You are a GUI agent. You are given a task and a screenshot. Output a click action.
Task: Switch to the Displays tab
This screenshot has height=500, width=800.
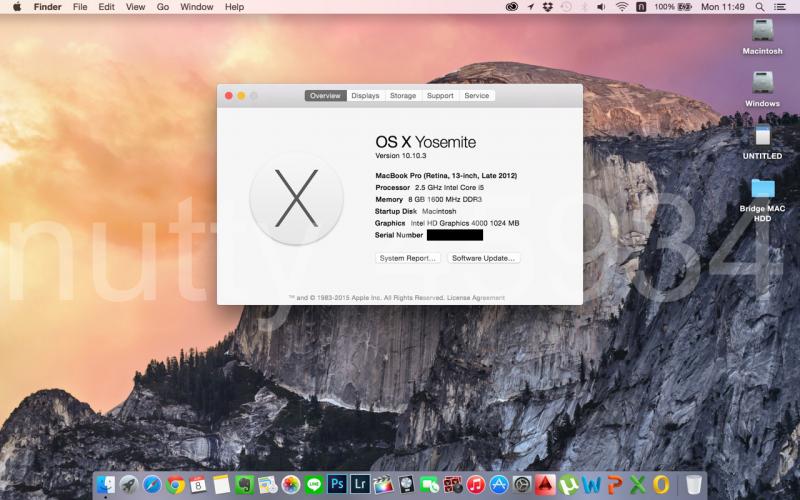click(365, 96)
